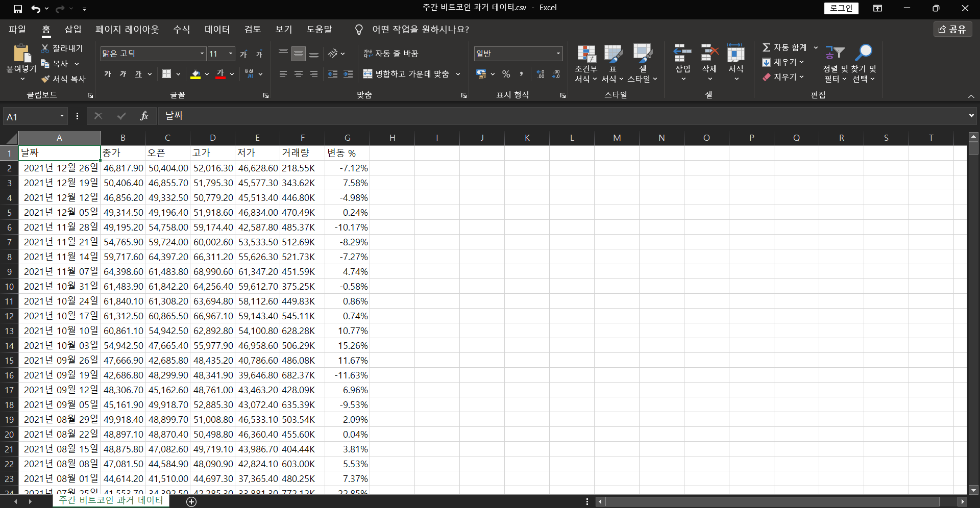
Task: Expand the number format dropdown (일반)
Action: pyautogui.click(x=558, y=54)
